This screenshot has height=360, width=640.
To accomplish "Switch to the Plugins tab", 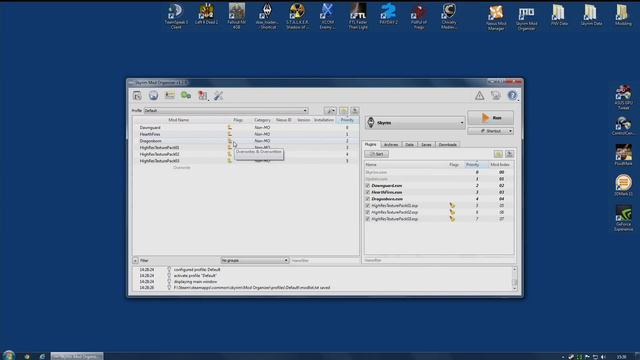I will (371, 144).
